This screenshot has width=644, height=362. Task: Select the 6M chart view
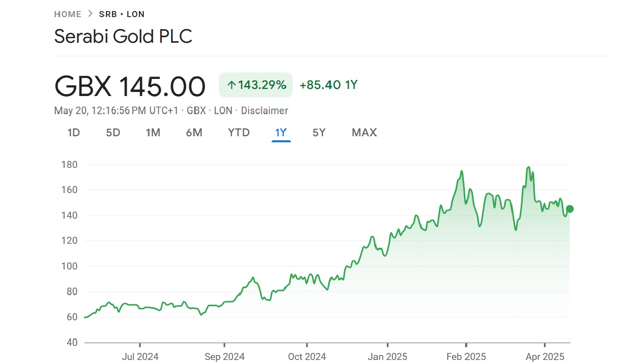coord(194,132)
